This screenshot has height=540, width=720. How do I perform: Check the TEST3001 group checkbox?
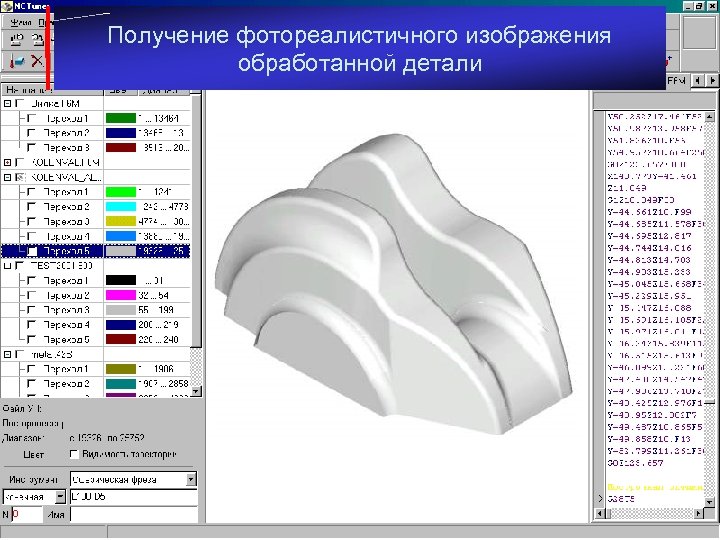19,266
